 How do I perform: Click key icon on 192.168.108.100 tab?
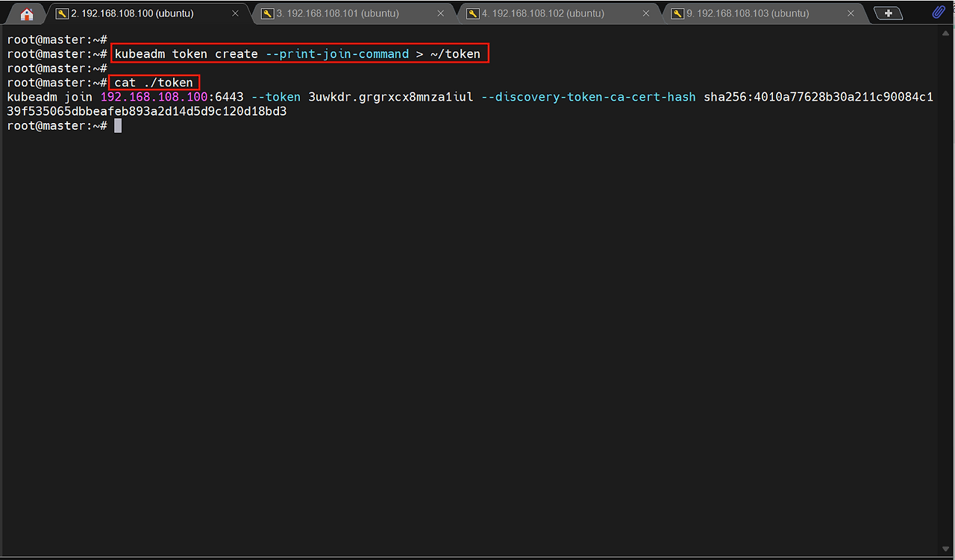click(62, 13)
